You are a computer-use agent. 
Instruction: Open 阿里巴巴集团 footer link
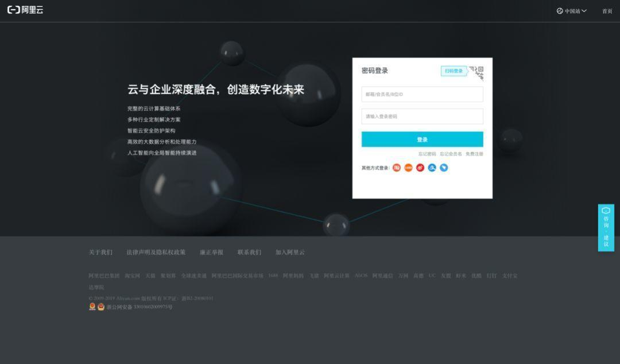coord(104,276)
